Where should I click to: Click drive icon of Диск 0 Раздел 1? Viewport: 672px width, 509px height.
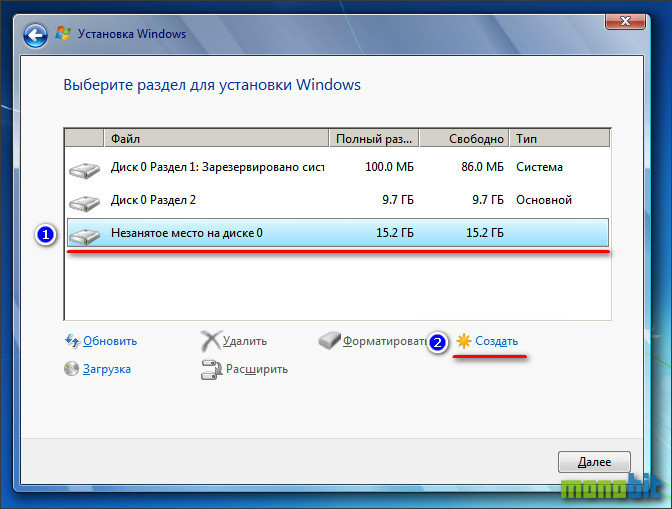pyautogui.click(x=84, y=170)
